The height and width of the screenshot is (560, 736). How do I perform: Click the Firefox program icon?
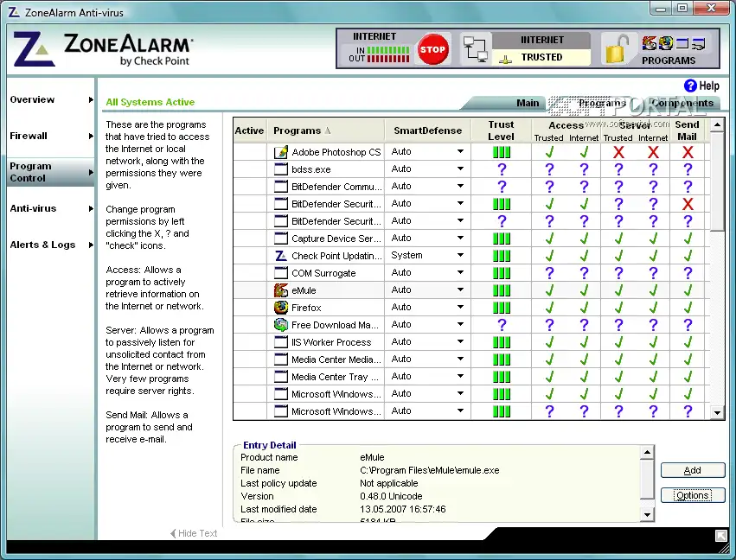tap(281, 308)
